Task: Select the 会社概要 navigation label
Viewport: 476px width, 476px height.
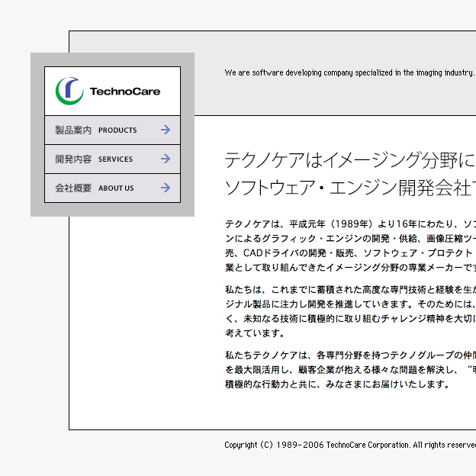Action: point(73,188)
